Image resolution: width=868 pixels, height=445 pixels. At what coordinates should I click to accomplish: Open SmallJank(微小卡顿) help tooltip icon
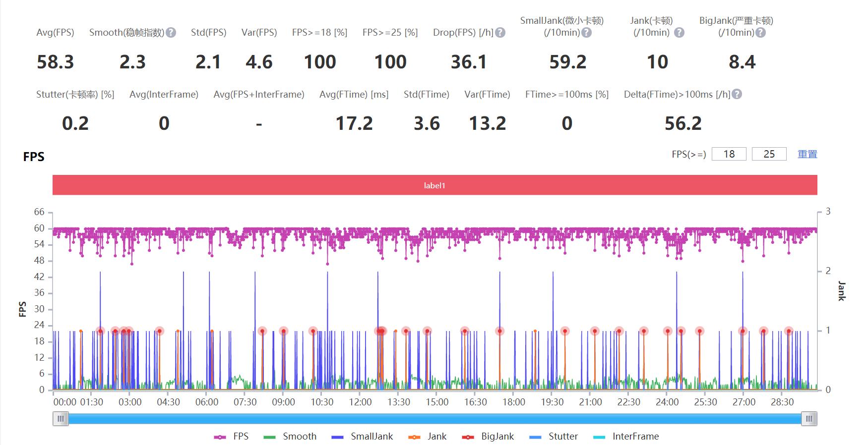[x=586, y=33]
